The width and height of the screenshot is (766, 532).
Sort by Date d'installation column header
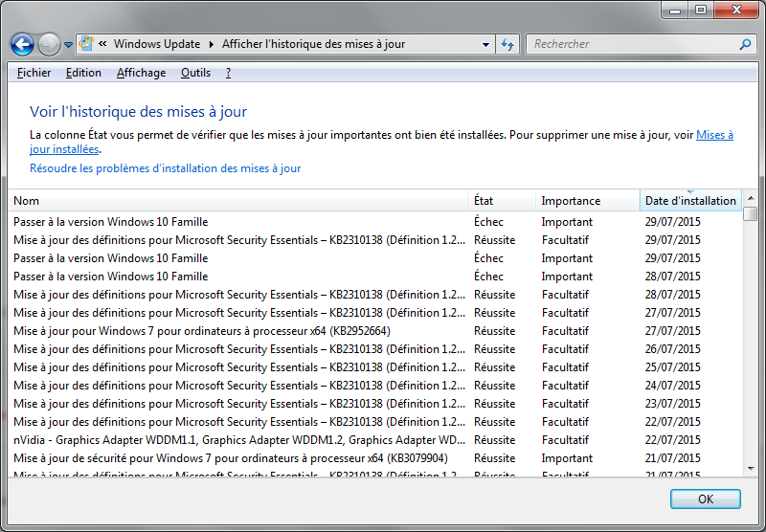point(690,201)
